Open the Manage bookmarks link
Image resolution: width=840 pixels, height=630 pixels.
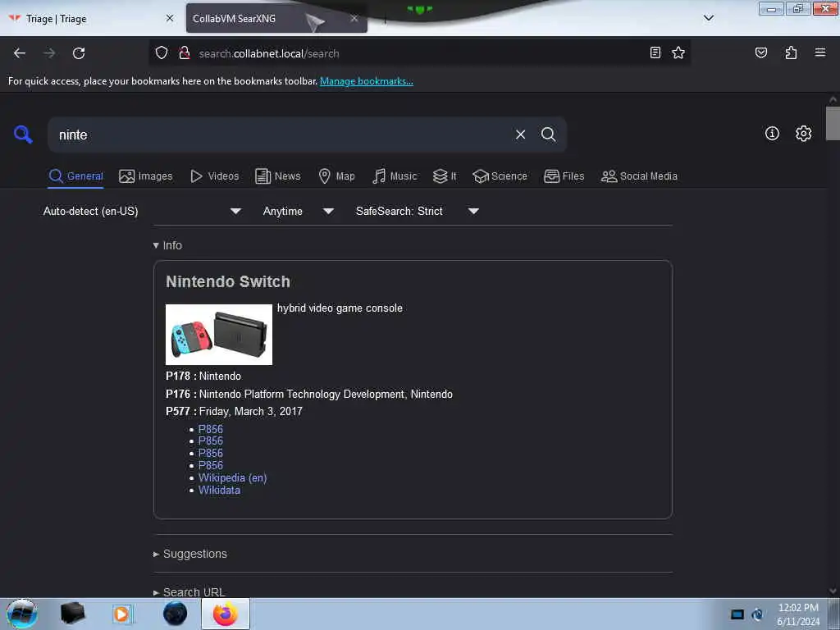pos(367,81)
